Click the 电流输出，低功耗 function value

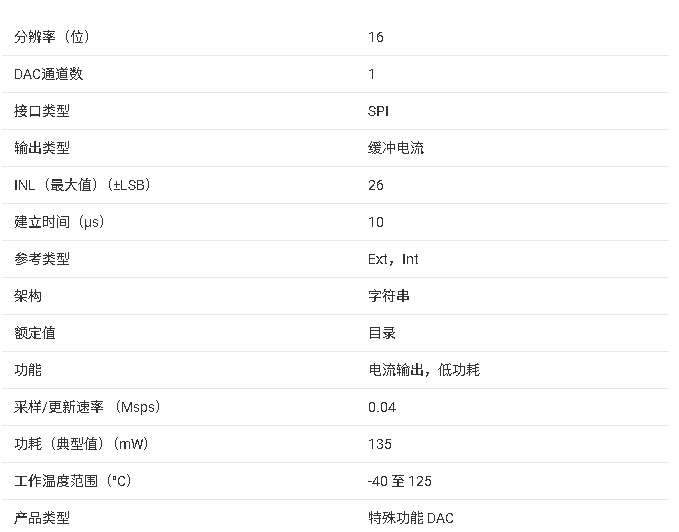pyautogui.click(x=424, y=370)
